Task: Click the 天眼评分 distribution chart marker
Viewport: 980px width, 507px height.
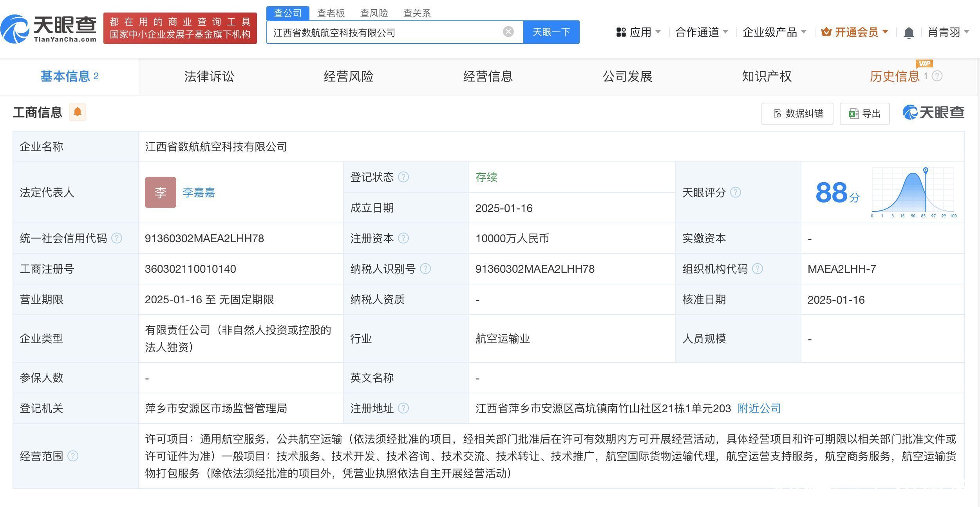Action: pyautogui.click(x=925, y=170)
